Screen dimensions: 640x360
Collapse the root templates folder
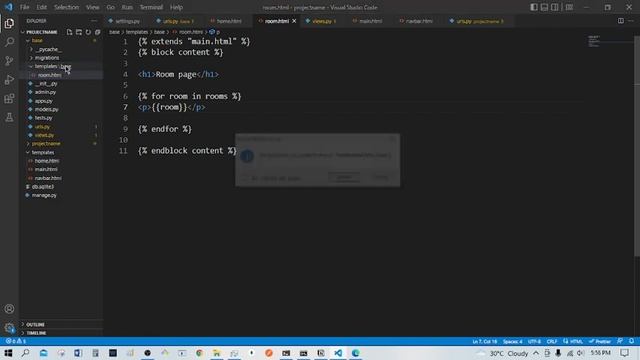pos(43,152)
